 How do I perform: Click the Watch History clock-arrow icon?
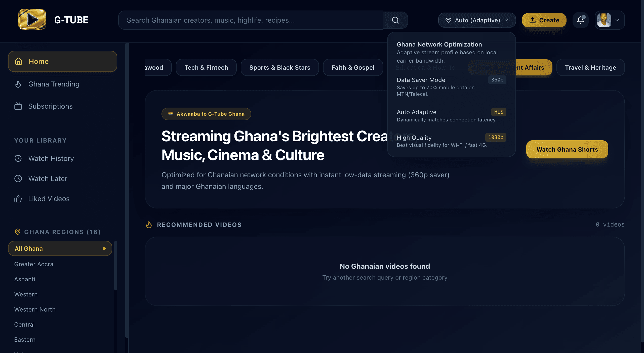point(18,158)
